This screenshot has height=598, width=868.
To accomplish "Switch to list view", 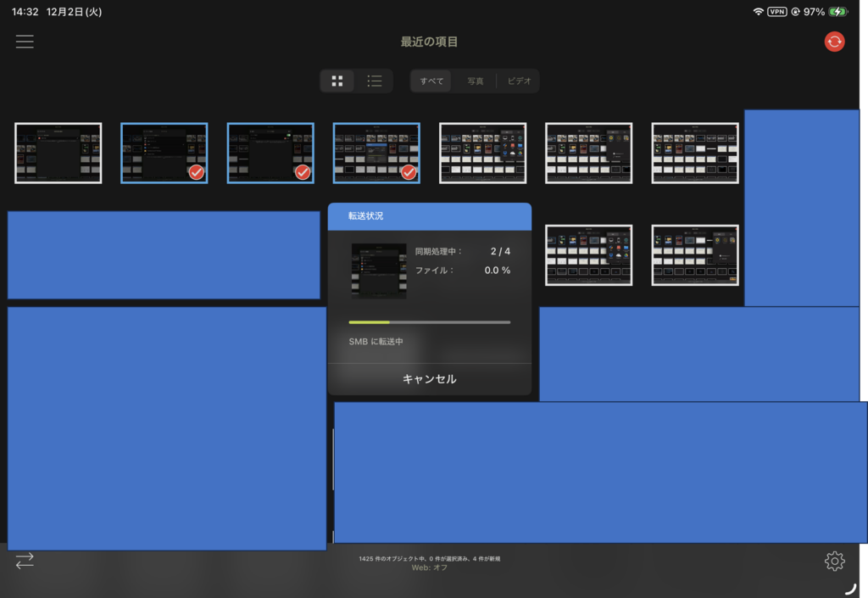I will (x=374, y=81).
